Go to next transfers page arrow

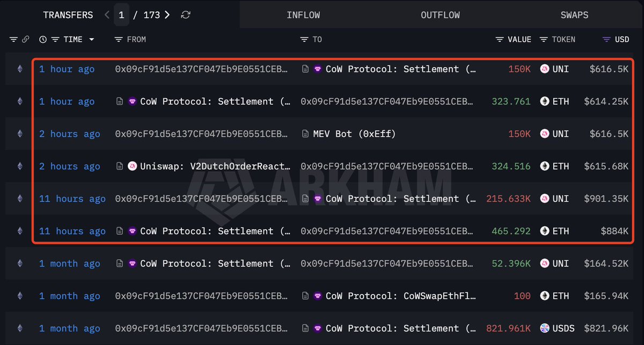167,15
